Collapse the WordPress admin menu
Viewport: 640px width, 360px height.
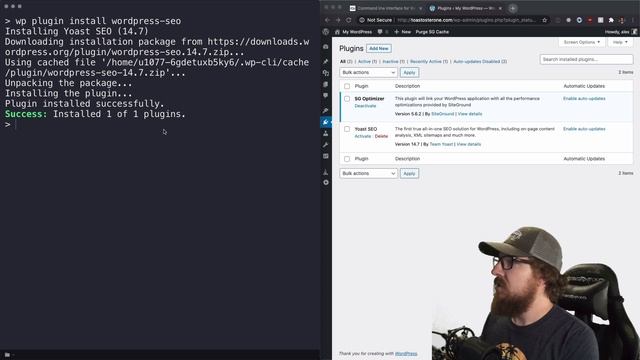[x=326, y=182]
